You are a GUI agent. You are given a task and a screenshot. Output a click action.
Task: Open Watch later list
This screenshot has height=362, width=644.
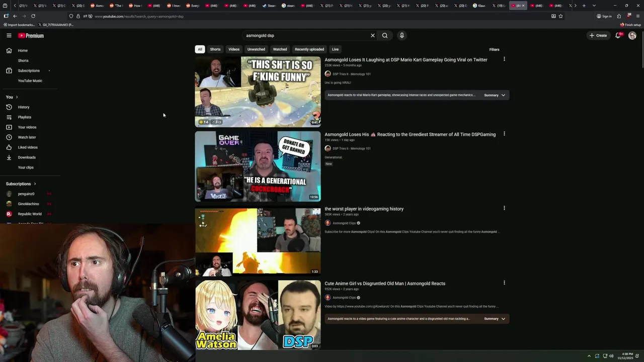[x=27, y=137]
